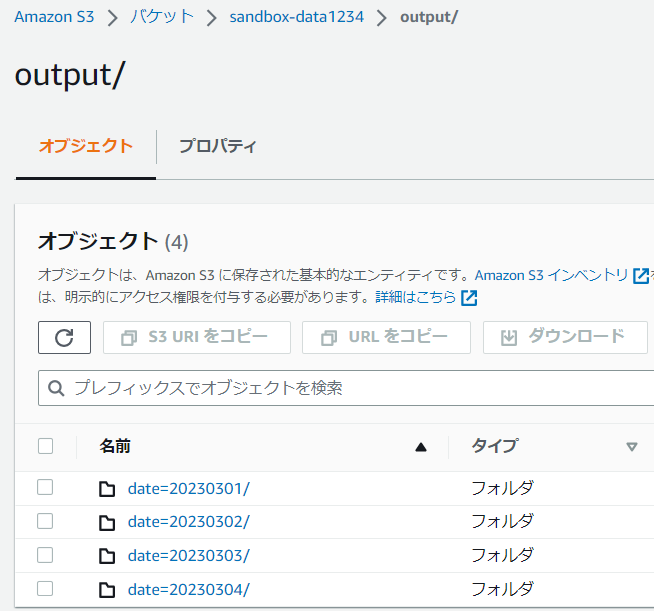
Task: Click the 名前 column header
Action: tap(115, 446)
